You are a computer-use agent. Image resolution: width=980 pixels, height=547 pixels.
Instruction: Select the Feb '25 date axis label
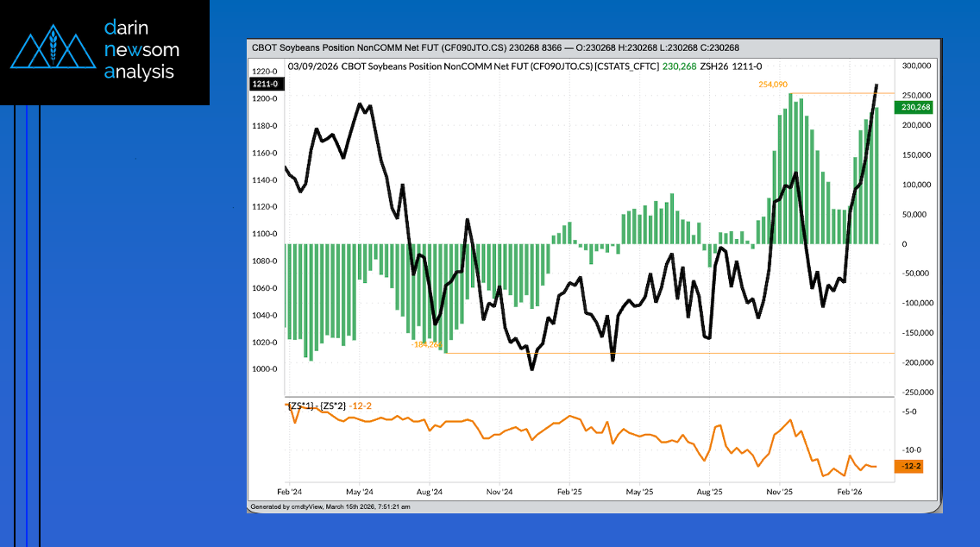tap(569, 492)
